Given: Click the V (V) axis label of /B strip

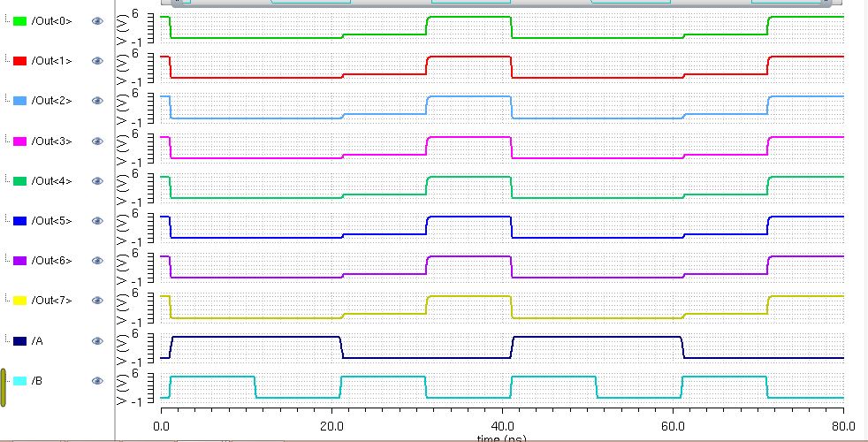Looking at the screenshot, I should pos(123,390).
